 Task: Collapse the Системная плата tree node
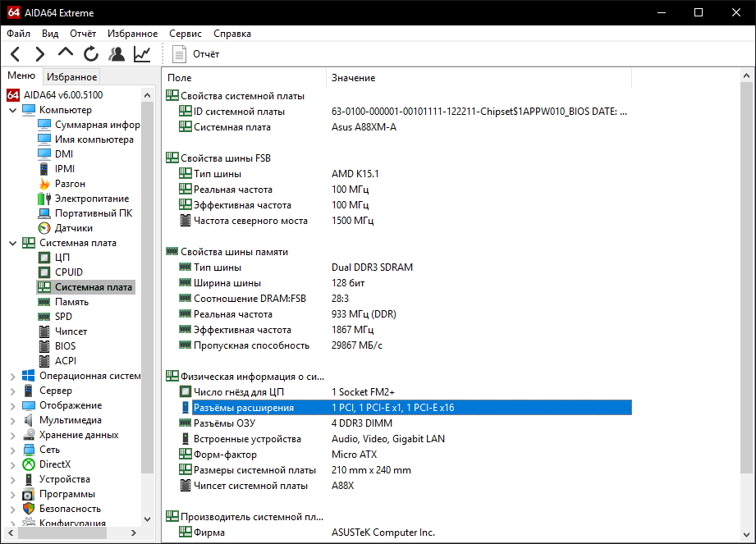pyautogui.click(x=13, y=244)
